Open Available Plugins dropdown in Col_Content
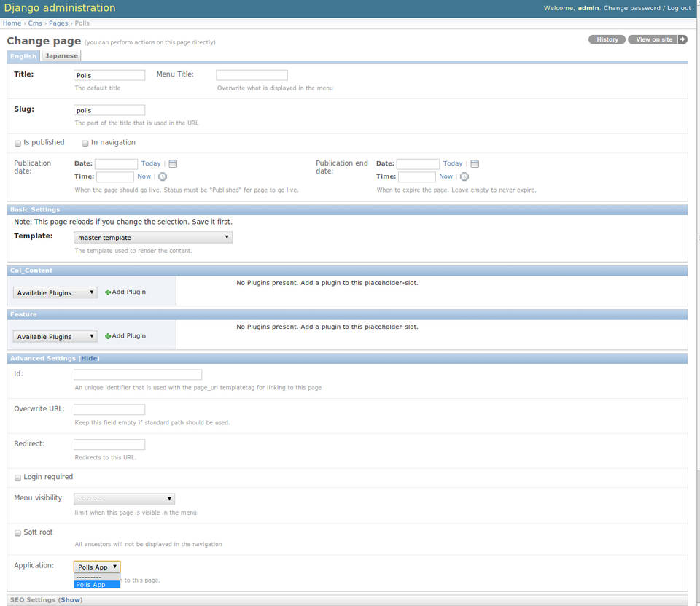This screenshot has height=606, width=700. click(55, 293)
